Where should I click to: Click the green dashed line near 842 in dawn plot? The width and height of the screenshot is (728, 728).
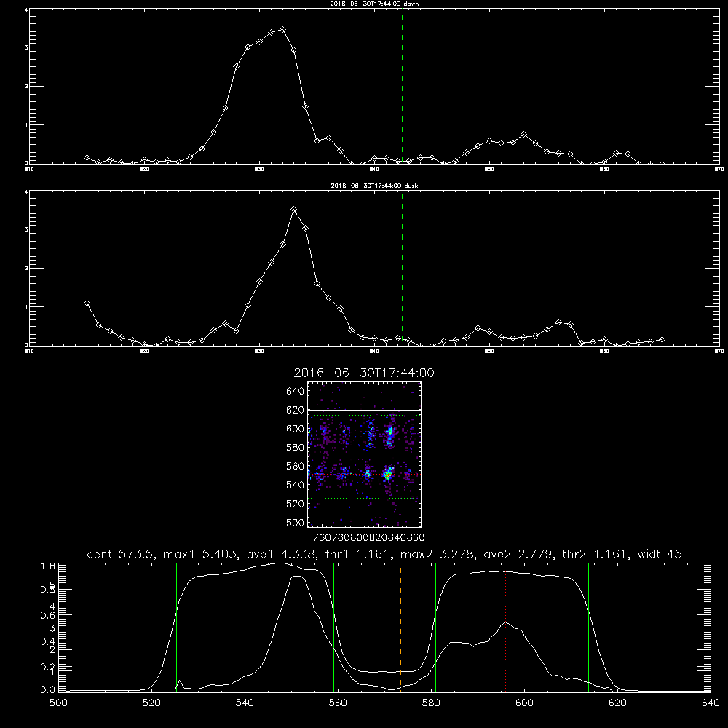coord(402,88)
